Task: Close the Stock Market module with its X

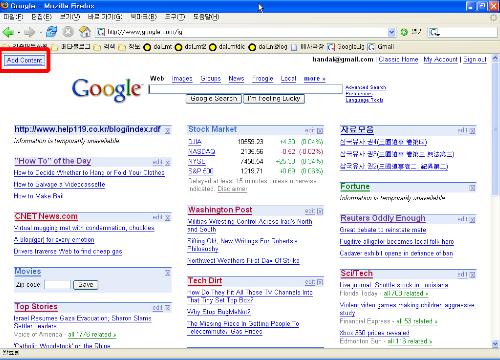Action: tap(320, 131)
